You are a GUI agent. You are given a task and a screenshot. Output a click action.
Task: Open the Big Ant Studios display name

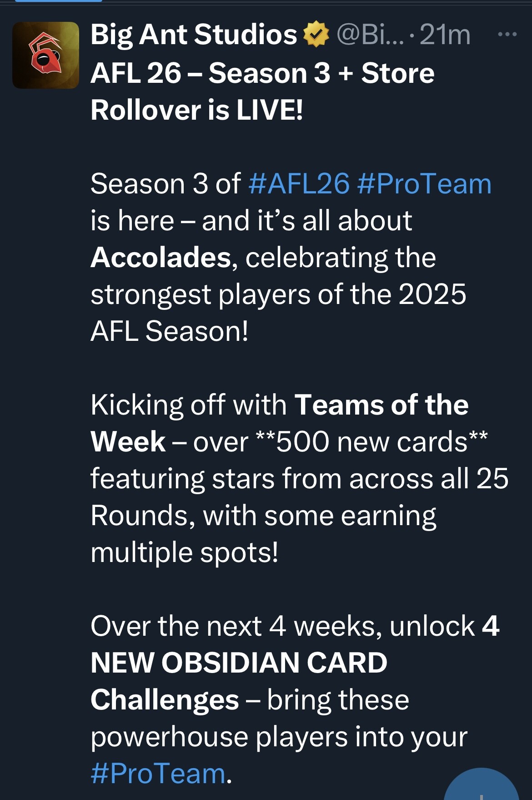194,34
